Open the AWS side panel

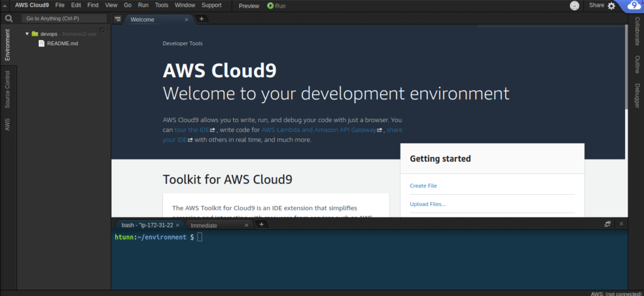pyautogui.click(x=8, y=124)
